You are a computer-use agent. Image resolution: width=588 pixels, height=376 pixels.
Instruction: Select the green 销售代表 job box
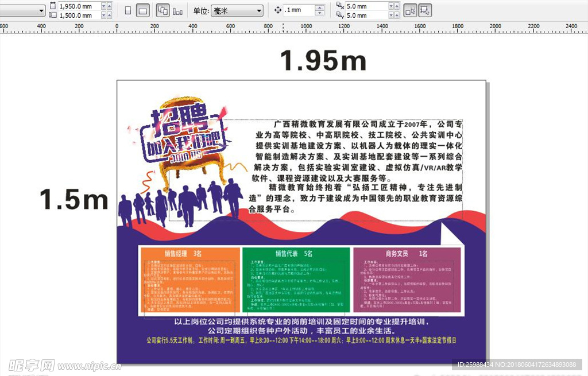click(295, 281)
